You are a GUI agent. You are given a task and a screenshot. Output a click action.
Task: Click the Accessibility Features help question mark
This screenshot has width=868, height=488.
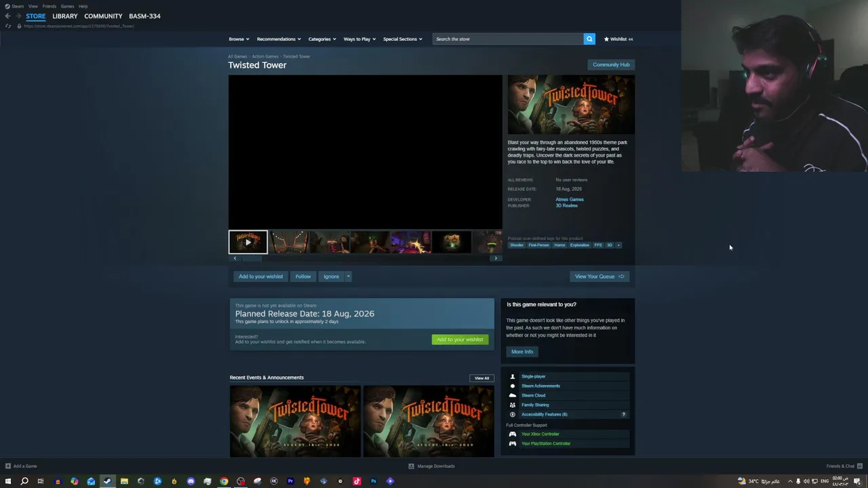click(623, 415)
